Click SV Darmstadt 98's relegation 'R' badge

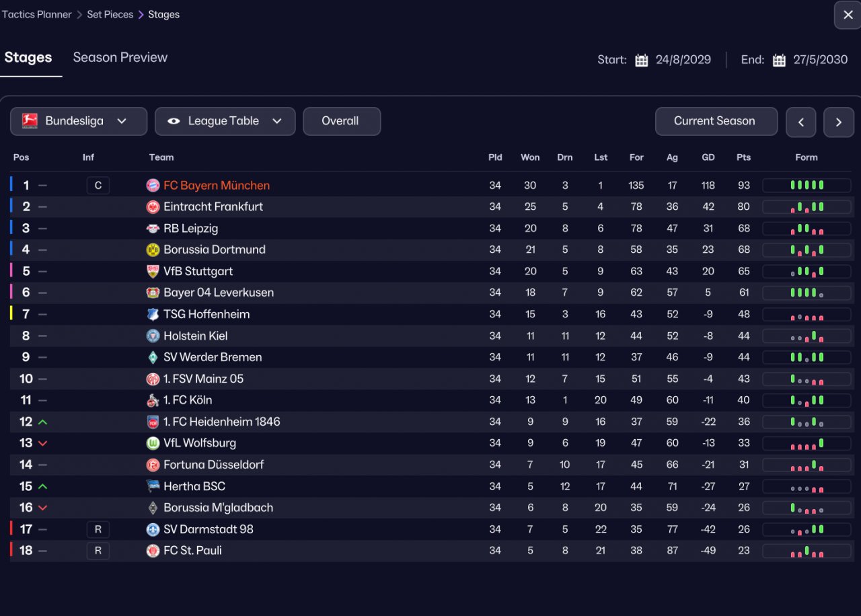98,529
